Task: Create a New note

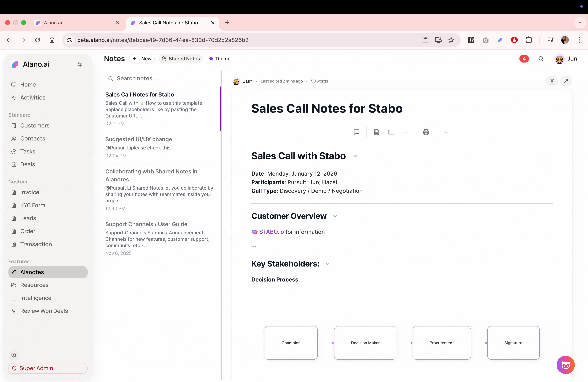Action: pos(142,59)
